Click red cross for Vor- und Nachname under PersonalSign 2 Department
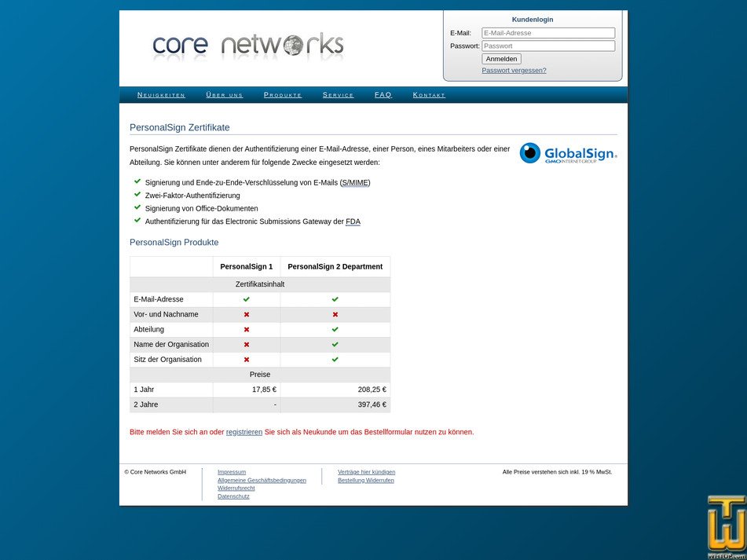 coord(335,314)
